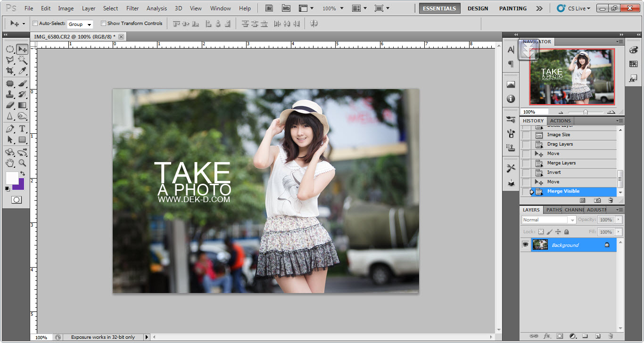Open the 100% zoom level dropdown

[x=332, y=8]
